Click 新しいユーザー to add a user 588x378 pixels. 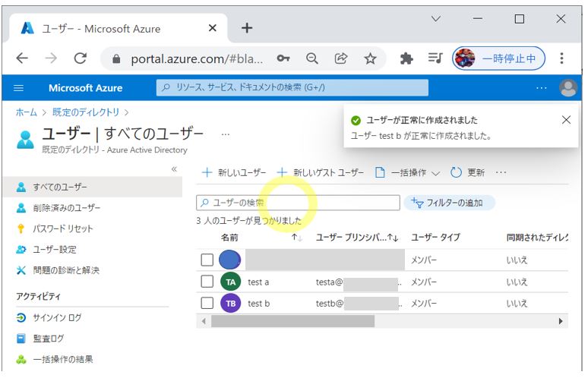tap(234, 172)
